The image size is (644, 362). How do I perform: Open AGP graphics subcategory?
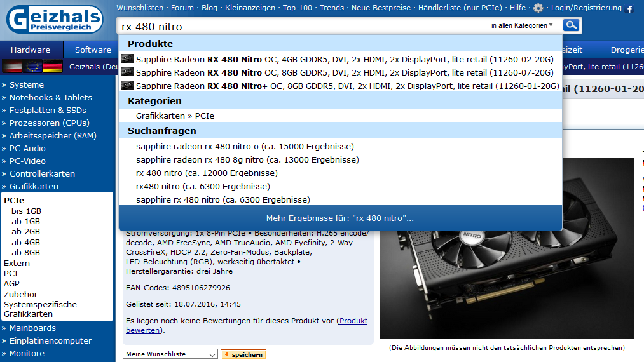click(x=11, y=284)
